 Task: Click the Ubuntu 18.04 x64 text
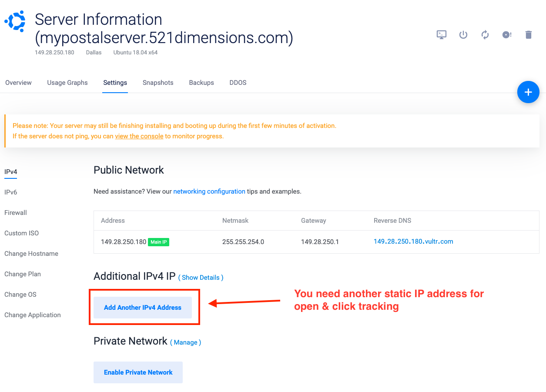pyautogui.click(x=135, y=53)
